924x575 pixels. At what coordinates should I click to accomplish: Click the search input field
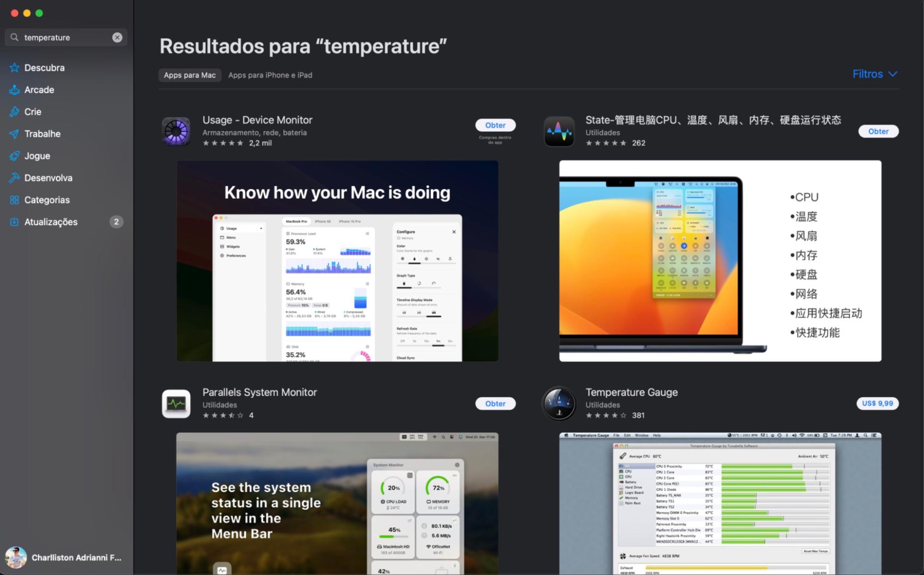pos(65,37)
